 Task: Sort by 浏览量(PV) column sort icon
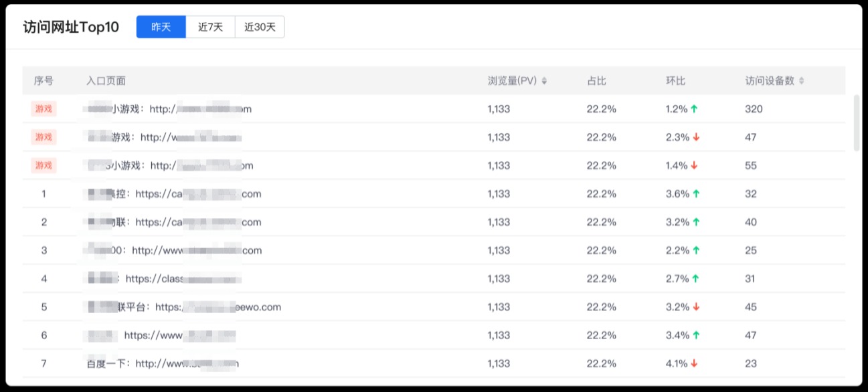[544, 81]
